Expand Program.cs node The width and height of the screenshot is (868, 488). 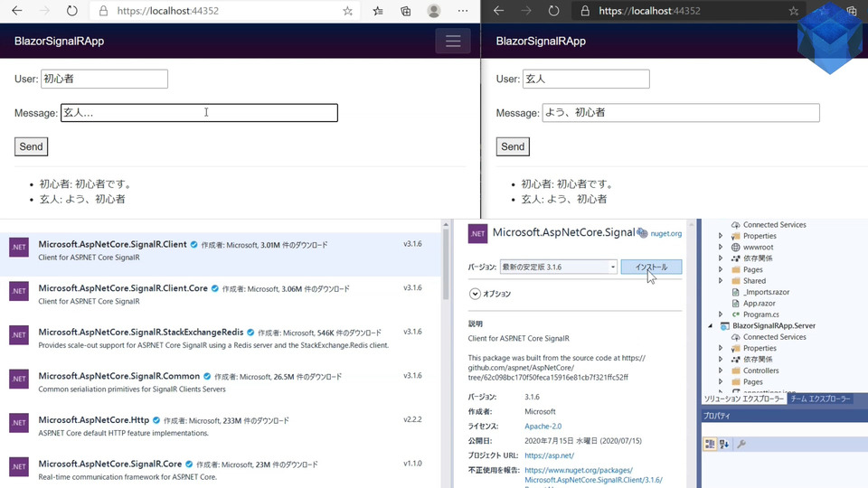point(721,314)
